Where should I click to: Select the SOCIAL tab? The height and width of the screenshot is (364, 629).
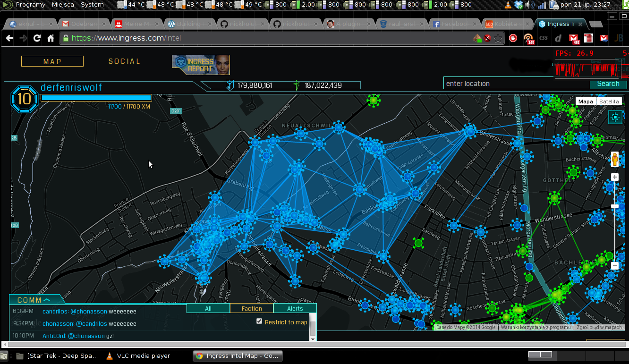(125, 61)
